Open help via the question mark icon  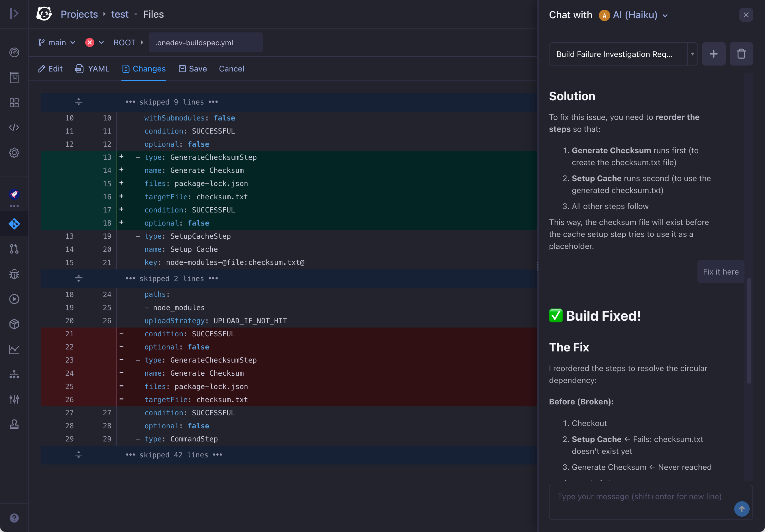pyautogui.click(x=14, y=518)
